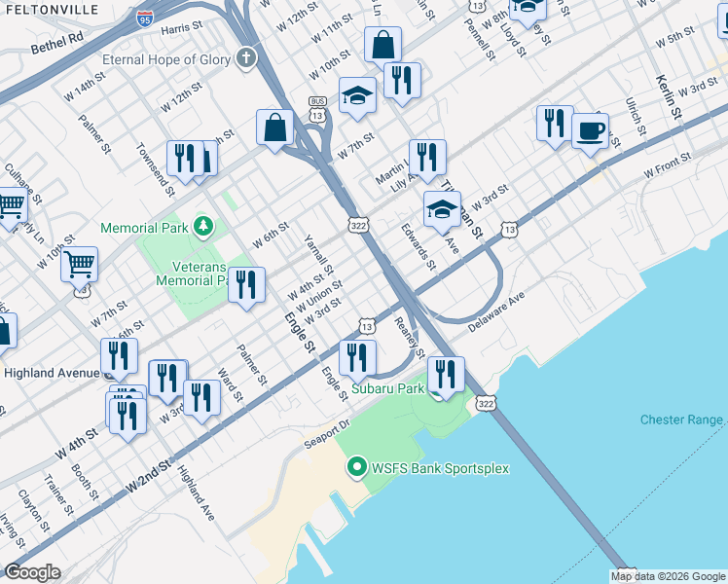The height and width of the screenshot is (584, 728).
Task: Open the restaurant marker at Veterans Memorial Park
Action: point(246,285)
